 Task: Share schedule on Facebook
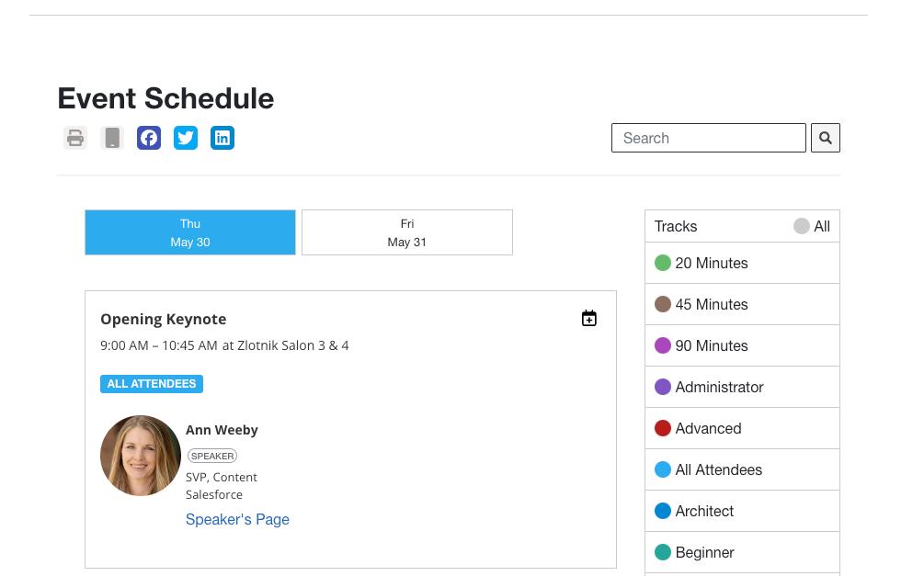click(x=149, y=138)
